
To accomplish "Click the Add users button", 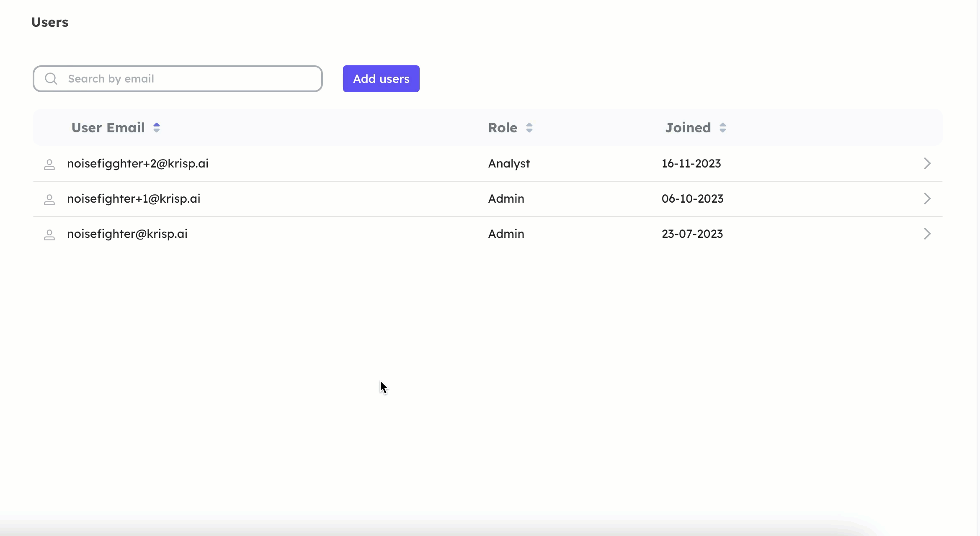I will click(x=381, y=79).
